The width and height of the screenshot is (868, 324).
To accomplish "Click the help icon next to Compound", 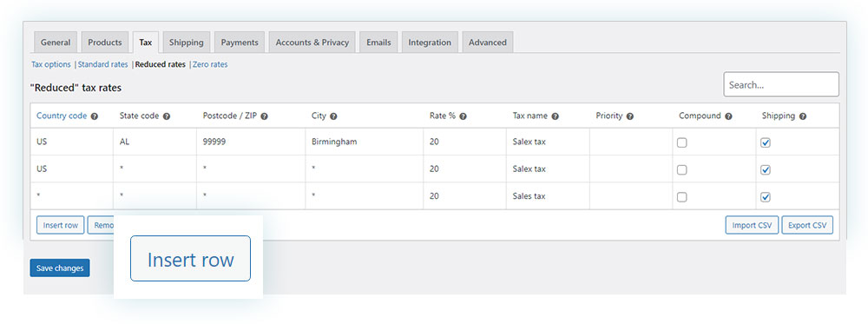I will tap(728, 116).
